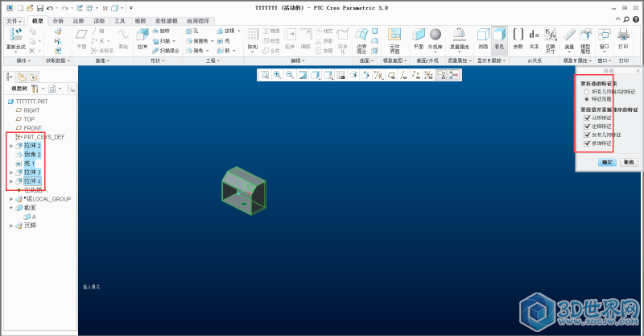Click 确定 button in 折叠 dialog

point(607,162)
